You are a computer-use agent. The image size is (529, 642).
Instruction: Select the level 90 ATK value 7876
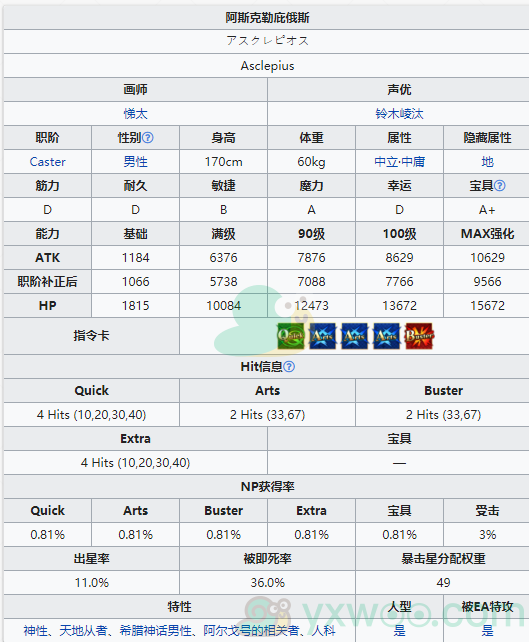[311, 258]
